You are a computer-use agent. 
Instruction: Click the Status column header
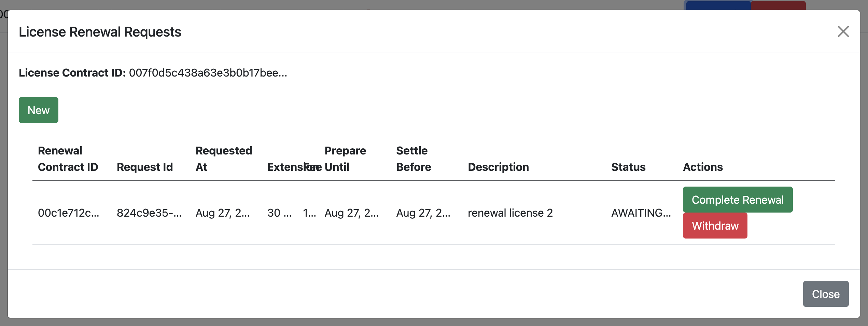coord(628,167)
